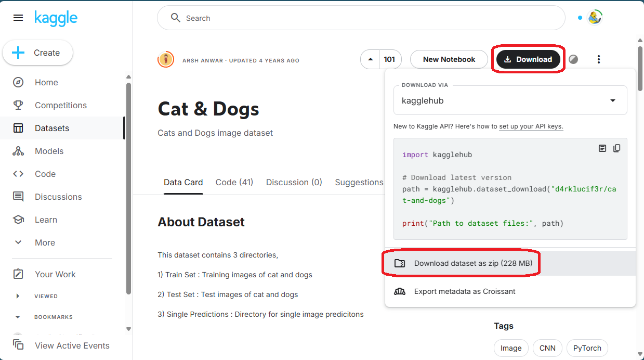Click the user profile avatar
Viewport: 644px width, 360px height.
[595, 18]
